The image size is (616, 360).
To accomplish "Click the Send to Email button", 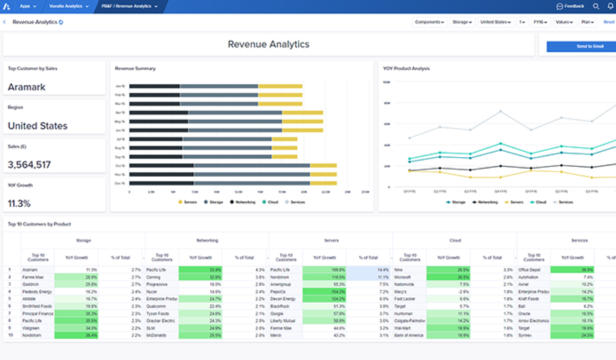I will pyautogui.click(x=581, y=46).
